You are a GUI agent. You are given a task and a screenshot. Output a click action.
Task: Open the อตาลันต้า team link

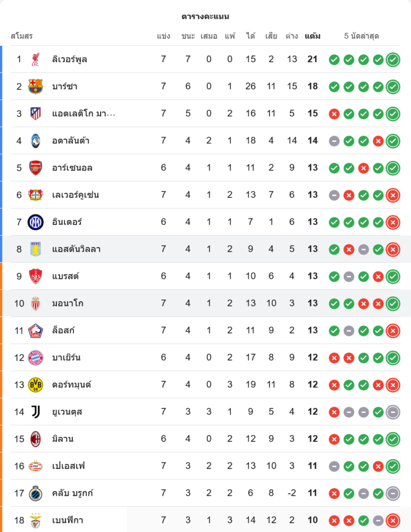(71, 140)
